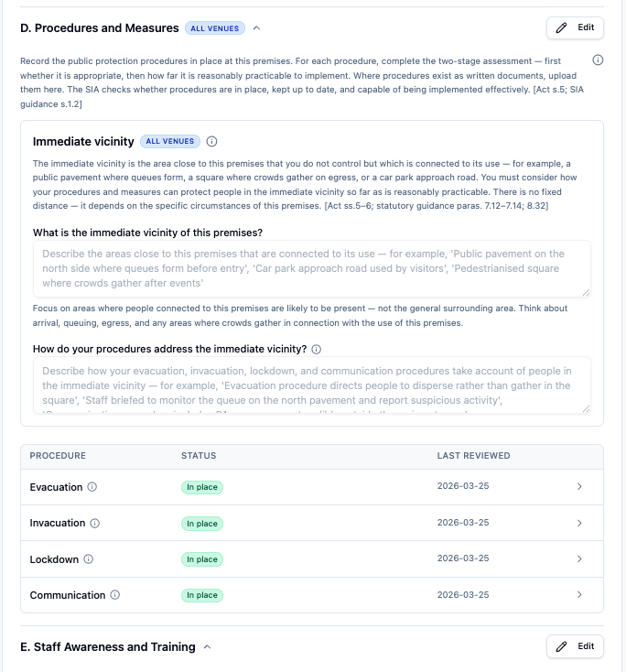Click the immediate vicinity description text field
This screenshot has width=626, height=672.
(x=312, y=269)
